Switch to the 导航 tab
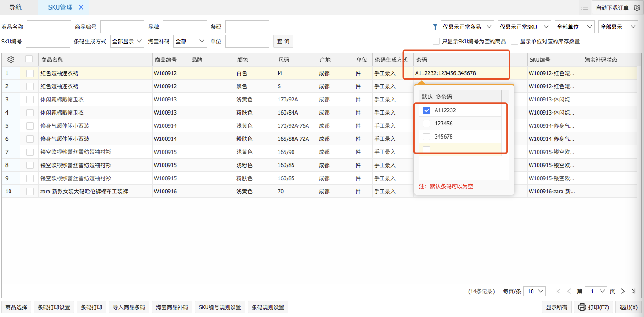This screenshot has height=317, width=644. click(x=15, y=7)
